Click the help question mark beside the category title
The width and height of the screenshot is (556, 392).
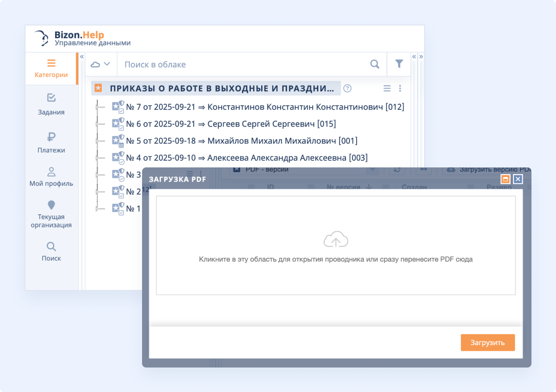point(347,88)
